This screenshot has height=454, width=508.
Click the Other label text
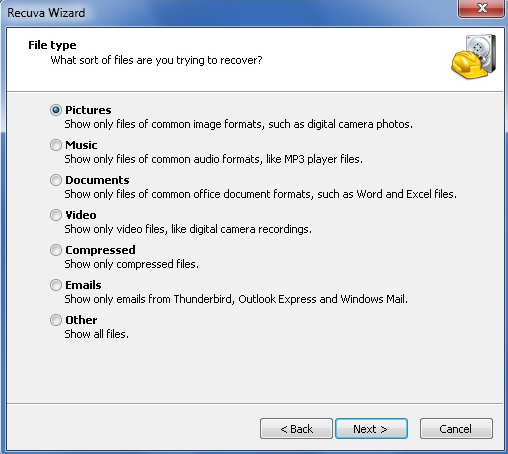(81, 320)
